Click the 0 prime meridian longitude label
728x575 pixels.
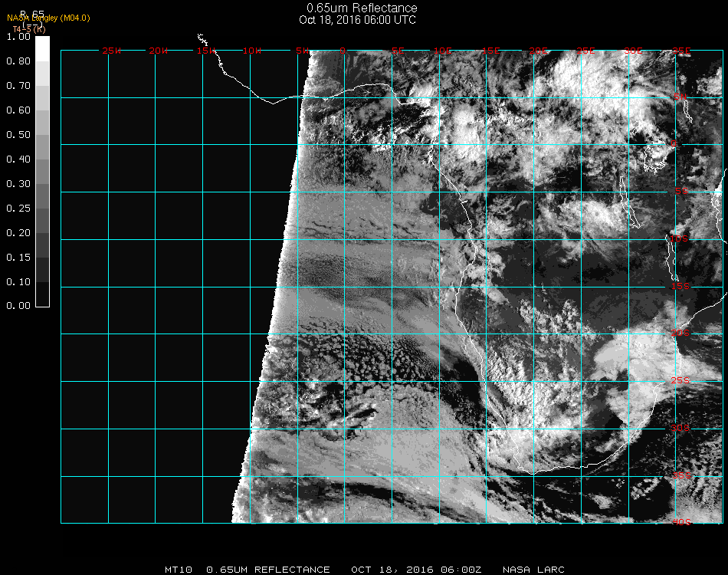pyautogui.click(x=343, y=51)
